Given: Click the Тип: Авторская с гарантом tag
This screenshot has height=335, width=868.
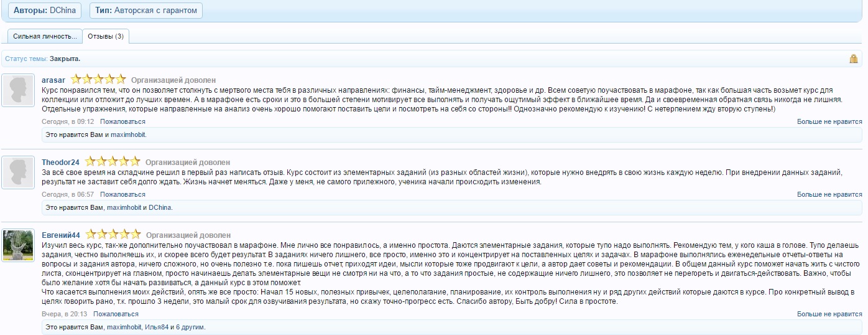Looking at the screenshot, I should (145, 11).
